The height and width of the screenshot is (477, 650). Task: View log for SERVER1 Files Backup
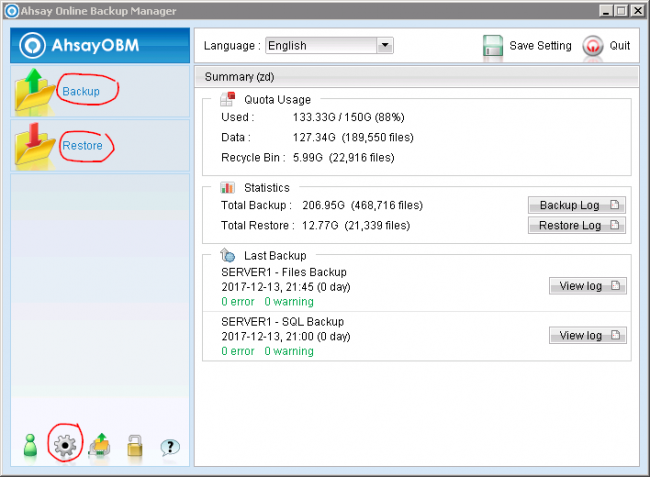point(588,286)
